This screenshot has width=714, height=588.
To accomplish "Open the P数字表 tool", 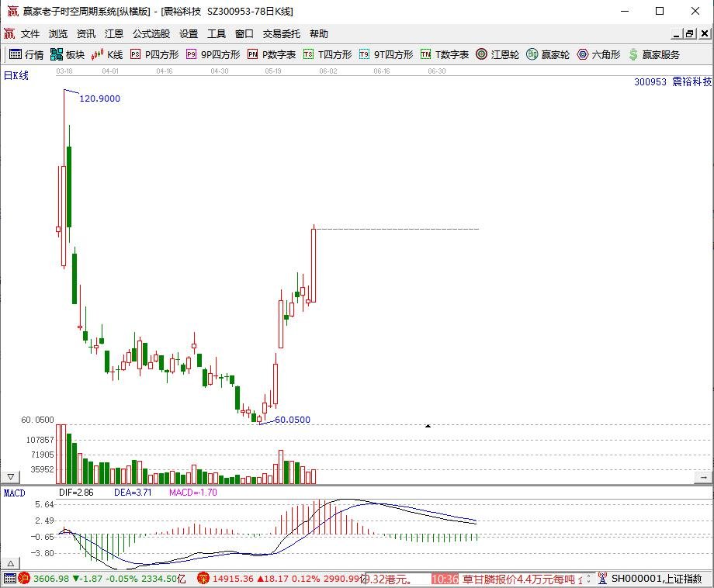I will pos(272,54).
